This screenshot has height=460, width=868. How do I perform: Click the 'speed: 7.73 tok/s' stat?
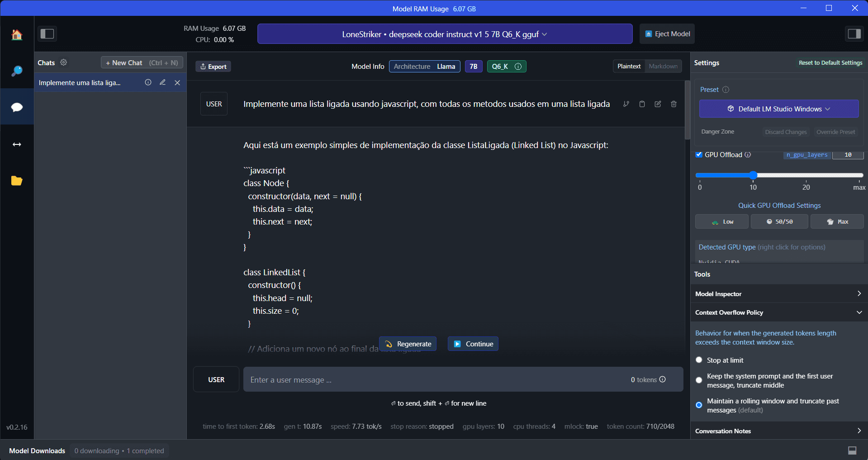[x=356, y=426]
